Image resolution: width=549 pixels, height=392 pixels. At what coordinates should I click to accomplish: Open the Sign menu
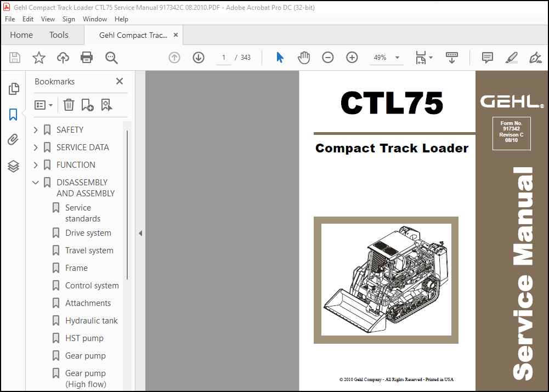(x=69, y=19)
